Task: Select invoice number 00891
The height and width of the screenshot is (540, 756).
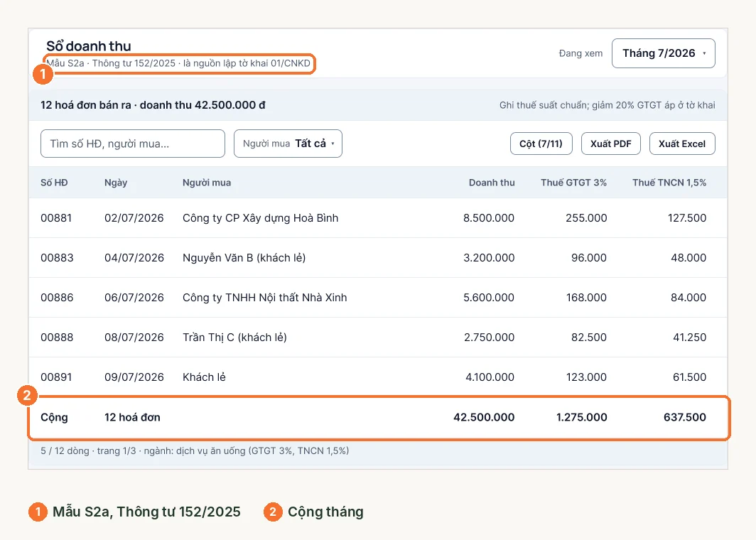Action: coord(56,377)
